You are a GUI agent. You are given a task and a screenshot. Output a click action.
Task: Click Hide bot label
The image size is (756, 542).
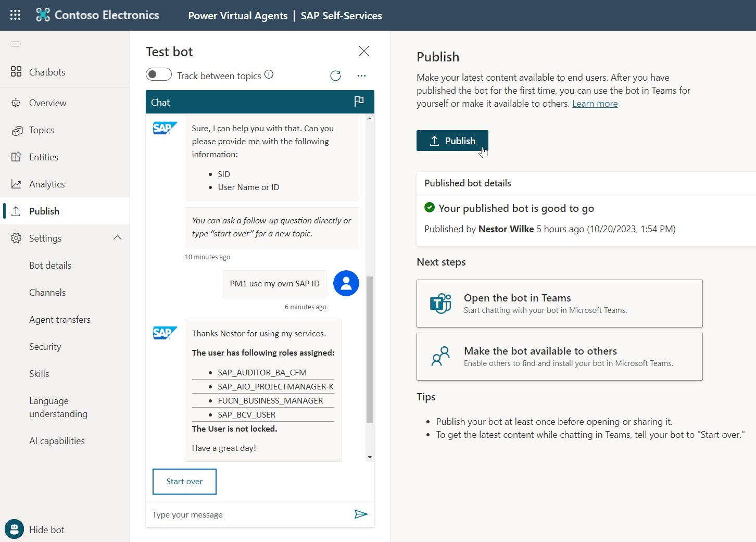[47, 530]
